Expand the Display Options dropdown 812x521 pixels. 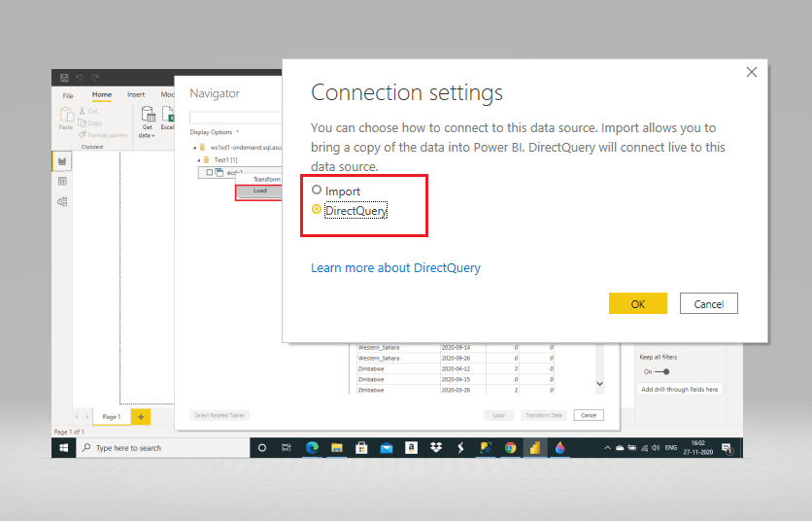tap(215, 132)
